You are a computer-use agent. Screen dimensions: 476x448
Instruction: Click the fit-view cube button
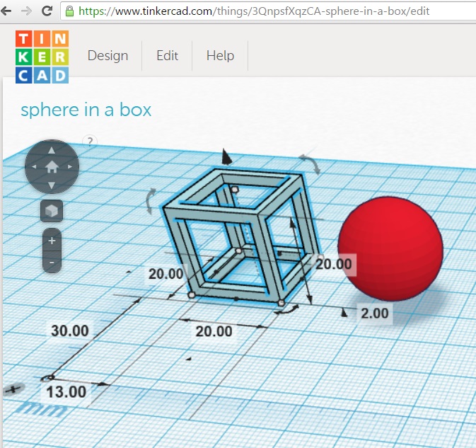(52, 211)
